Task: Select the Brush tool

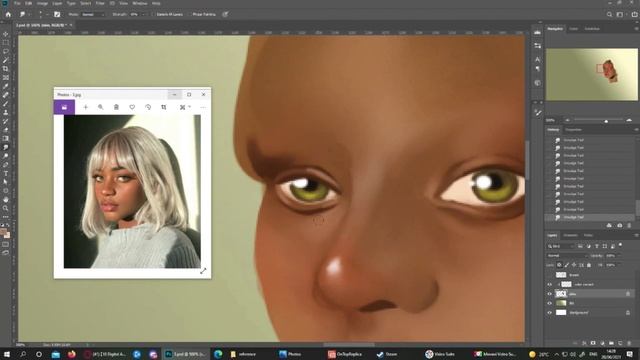Action: [6, 104]
